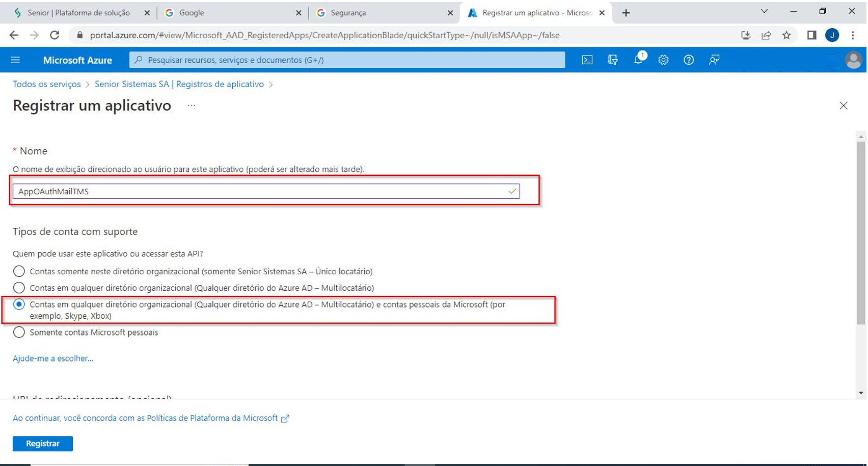Select the Azure AD Multilocatário-only accounts option
The height and width of the screenshot is (466, 868).
tap(19, 288)
